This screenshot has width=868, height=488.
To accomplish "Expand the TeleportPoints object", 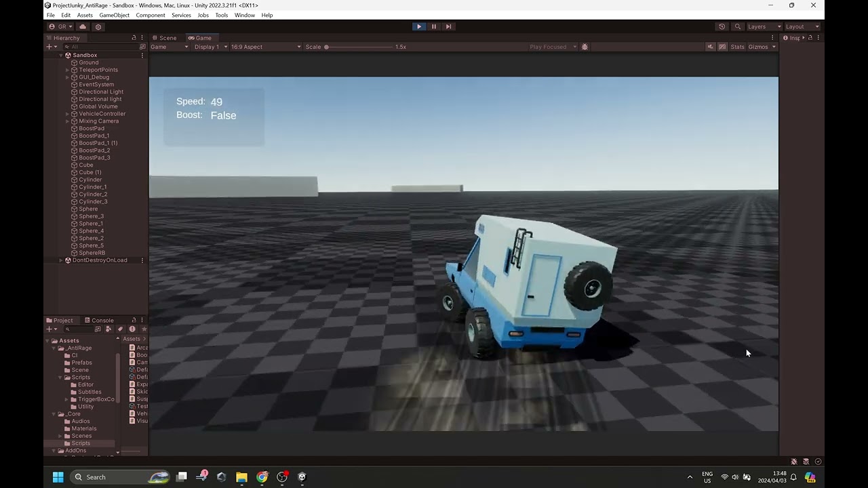I will point(67,70).
